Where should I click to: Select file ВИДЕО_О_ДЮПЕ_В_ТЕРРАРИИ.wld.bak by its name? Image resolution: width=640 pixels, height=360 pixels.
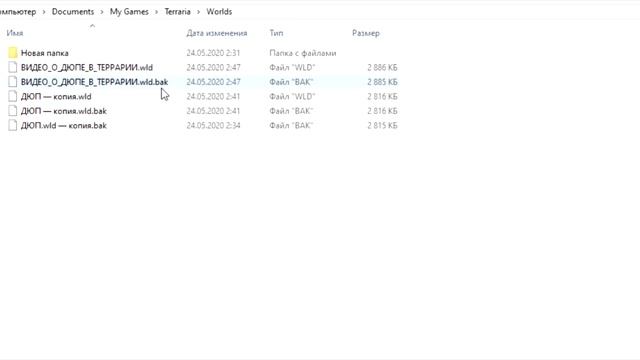(x=94, y=82)
